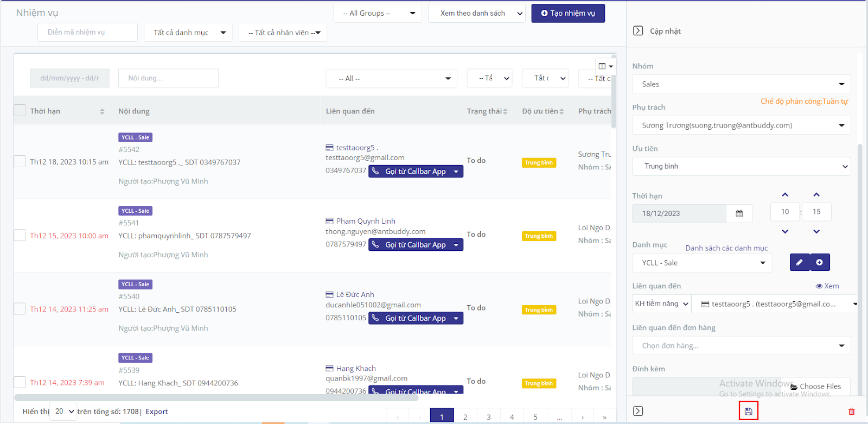The image size is (868, 424).
Task: Open Callbar dropdown arrow for Lê Đức Anh
Action: tap(456, 319)
